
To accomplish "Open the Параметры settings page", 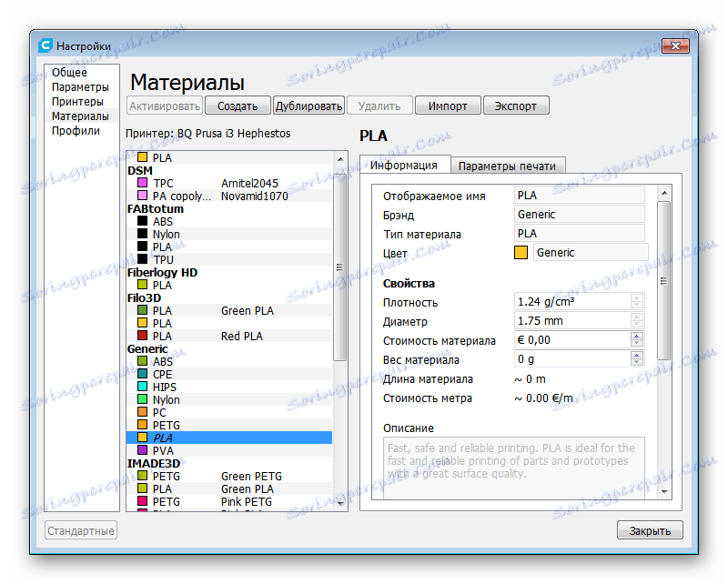I will click(x=80, y=86).
